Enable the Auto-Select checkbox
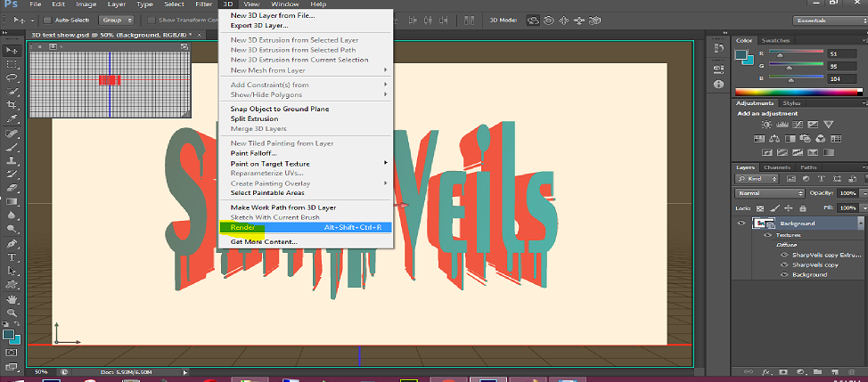The width and height of the screenshot is (868, 382). pyautogui.click(x=47, y=20)
